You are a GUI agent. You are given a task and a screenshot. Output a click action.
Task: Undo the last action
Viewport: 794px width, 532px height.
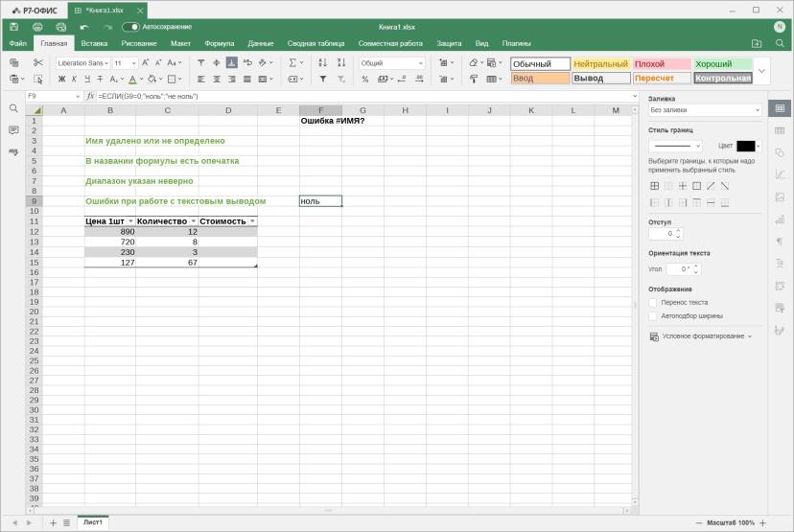84,27
